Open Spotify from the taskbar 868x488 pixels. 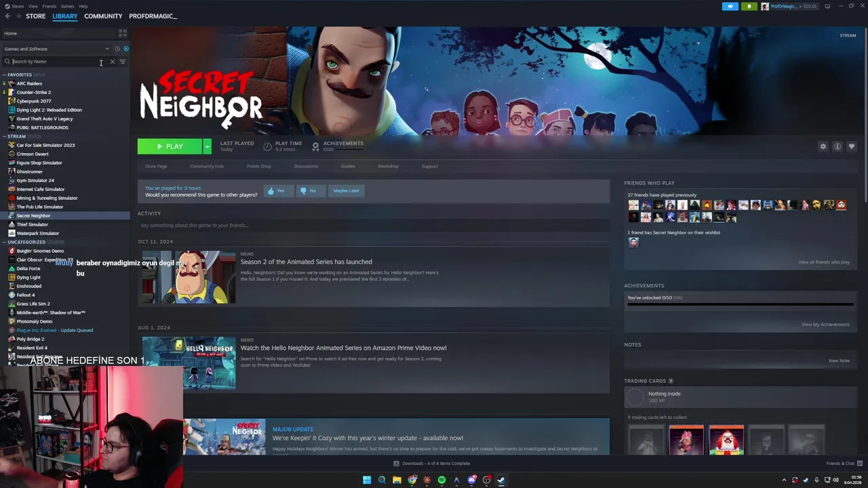click(441, 480)
